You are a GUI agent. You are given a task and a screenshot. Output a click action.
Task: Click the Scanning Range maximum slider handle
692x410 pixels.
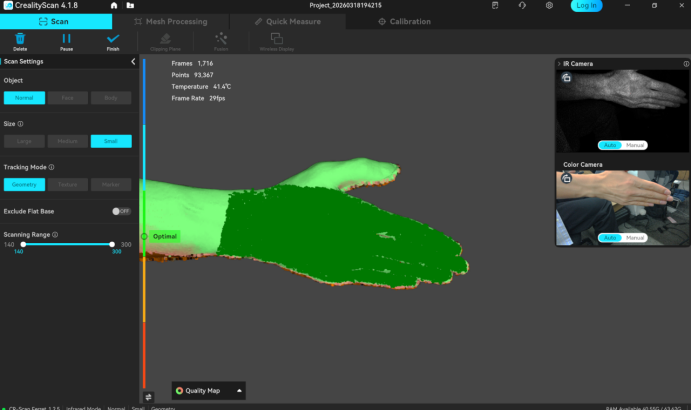coord(112,244)
